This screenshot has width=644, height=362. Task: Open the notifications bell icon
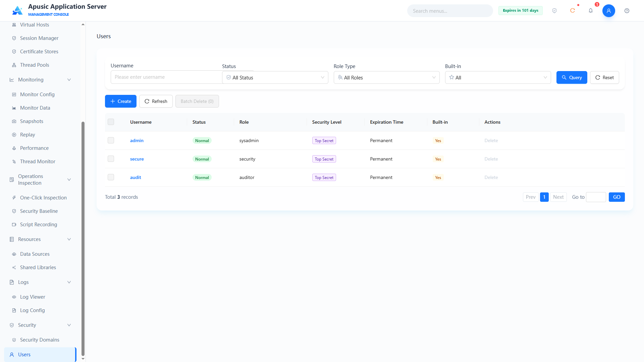coord(591,11)
